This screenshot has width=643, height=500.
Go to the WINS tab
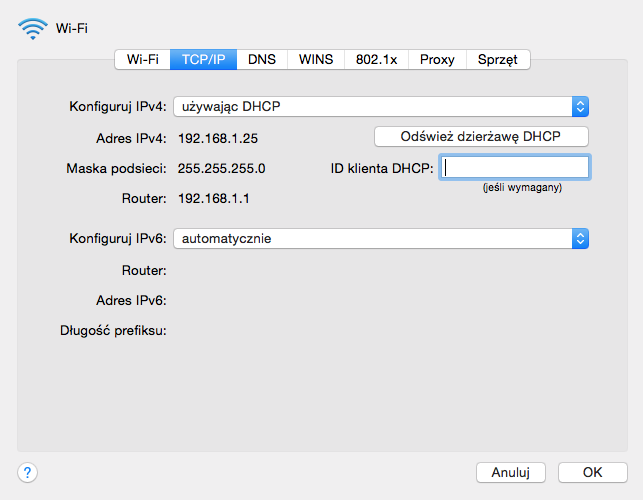(x=316, y=60)
